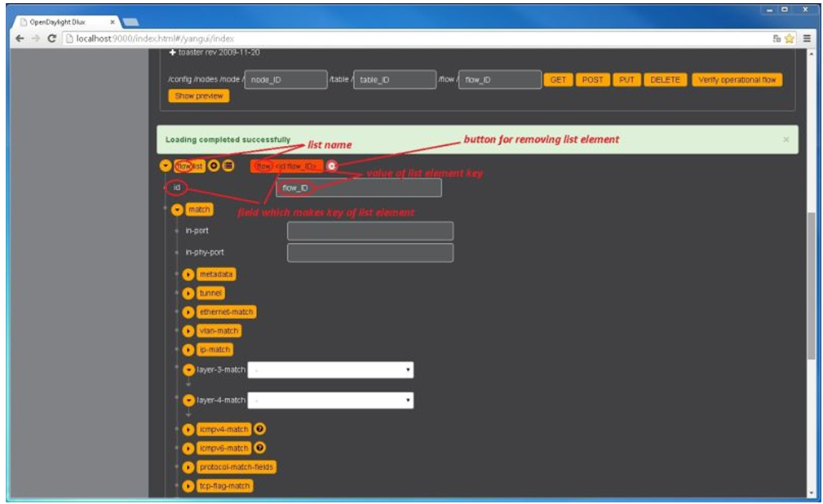Collapse the match section
The image size is (823, 504).
click(x=178, y=210)
